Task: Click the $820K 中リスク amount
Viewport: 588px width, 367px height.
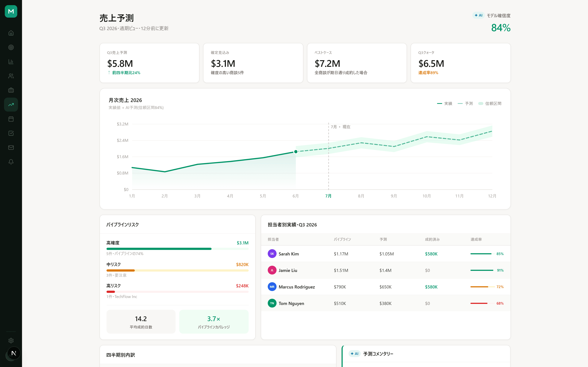Action: coord(242,265)
